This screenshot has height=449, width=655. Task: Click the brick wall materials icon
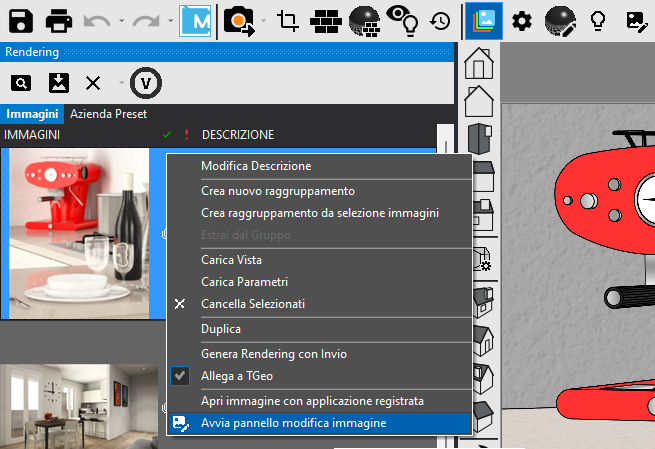pos(326,21)
